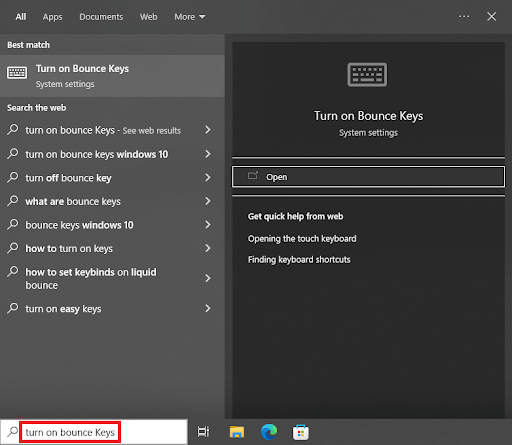Select 'Turn on Bounce Keys' best match result
Image resolution: width=512 pixels, height=445 pixels.
click(112, 76)
